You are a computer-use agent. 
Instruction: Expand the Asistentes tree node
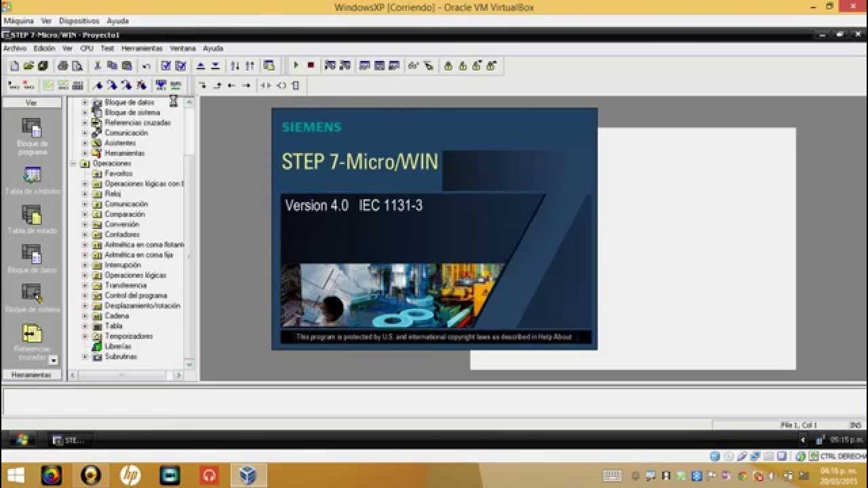click(85, 143)
